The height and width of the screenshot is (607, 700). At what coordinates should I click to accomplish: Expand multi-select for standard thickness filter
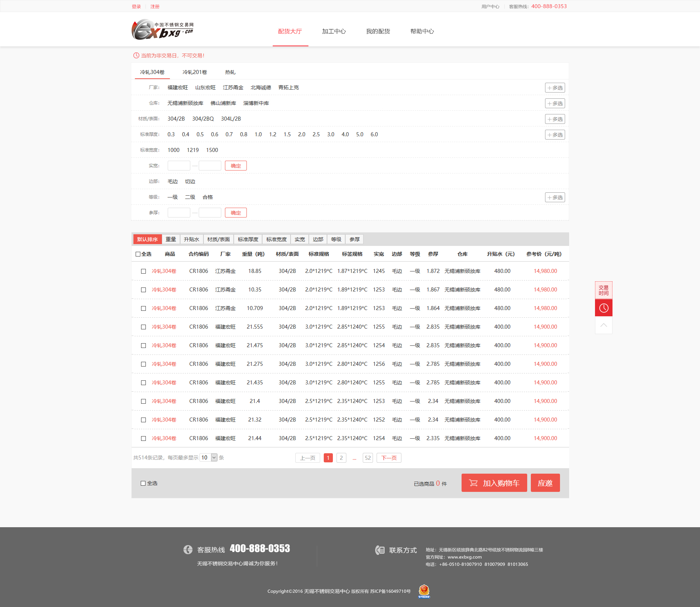[555, 135]
